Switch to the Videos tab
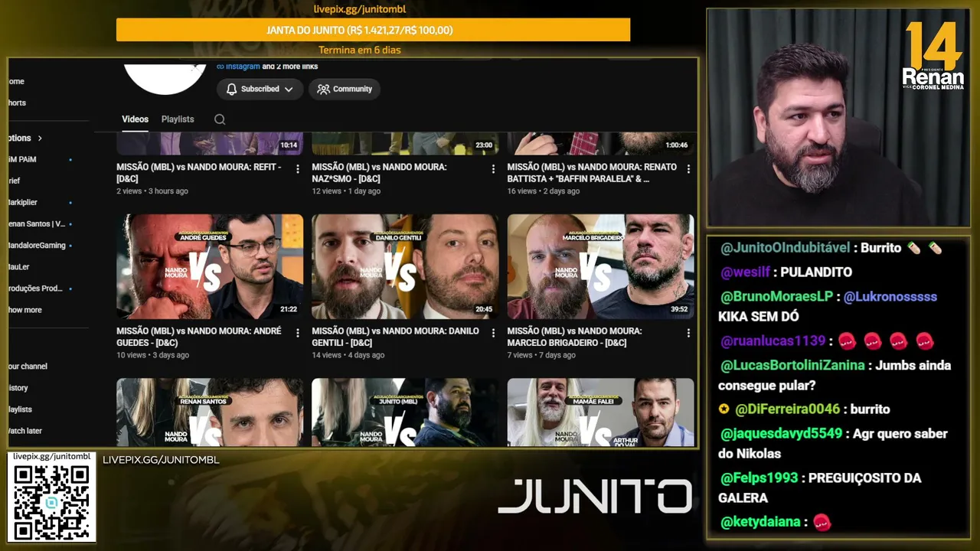Screen dimensions: 980x551 [x=135, y=119]
